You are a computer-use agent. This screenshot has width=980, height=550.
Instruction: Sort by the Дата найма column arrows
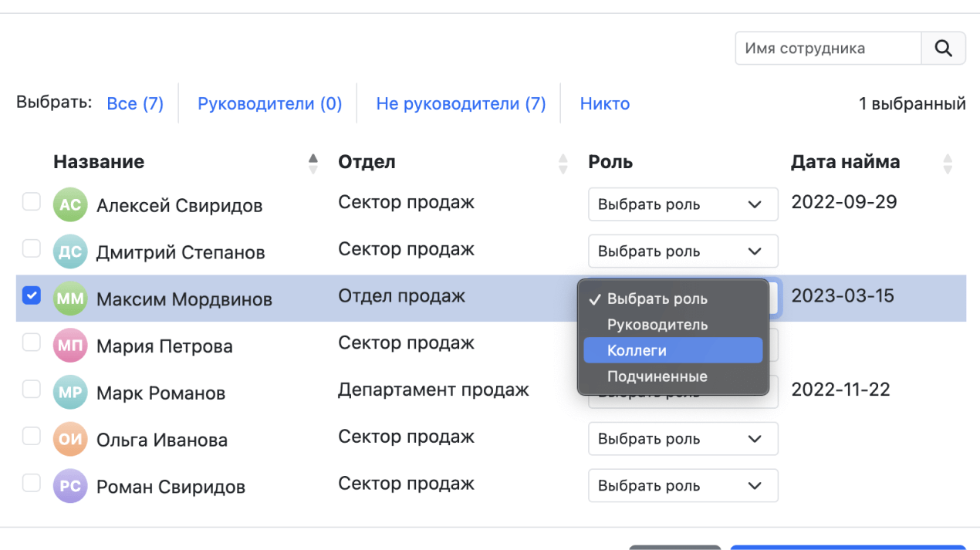coord(948,163)
